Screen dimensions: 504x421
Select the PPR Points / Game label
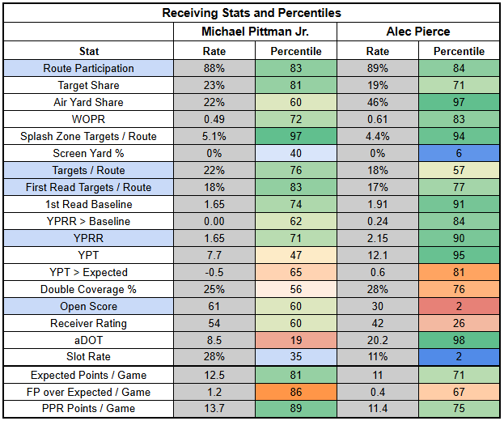coord(89,410)
